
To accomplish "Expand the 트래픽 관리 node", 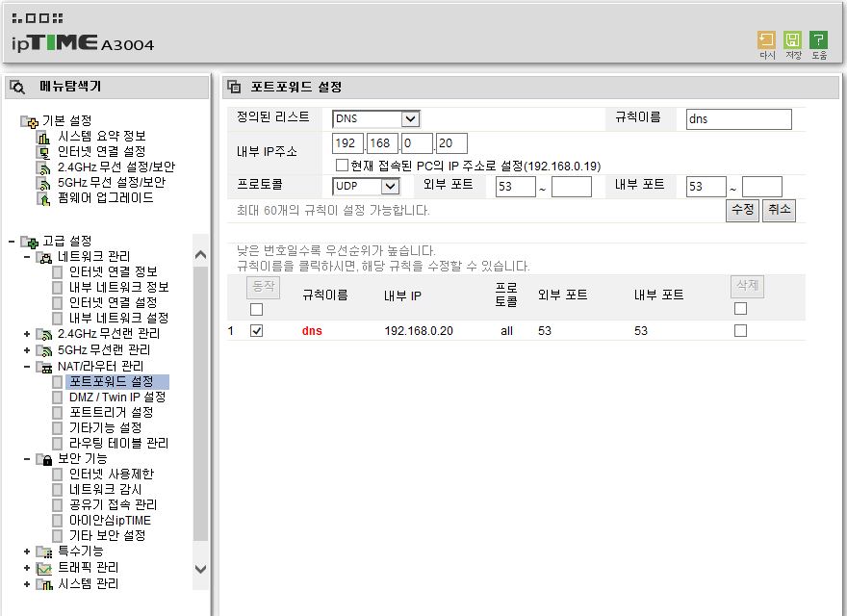I will (x=27, y=568).
